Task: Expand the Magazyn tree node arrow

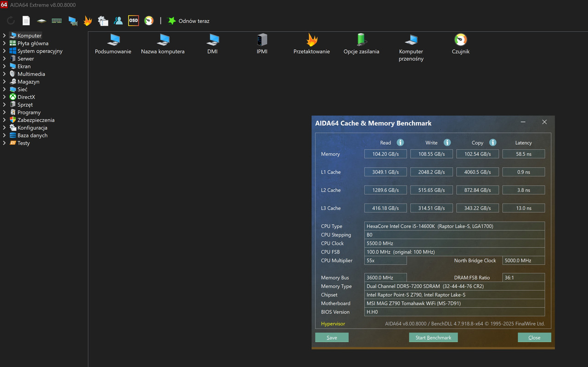Action: click(4, 81)
